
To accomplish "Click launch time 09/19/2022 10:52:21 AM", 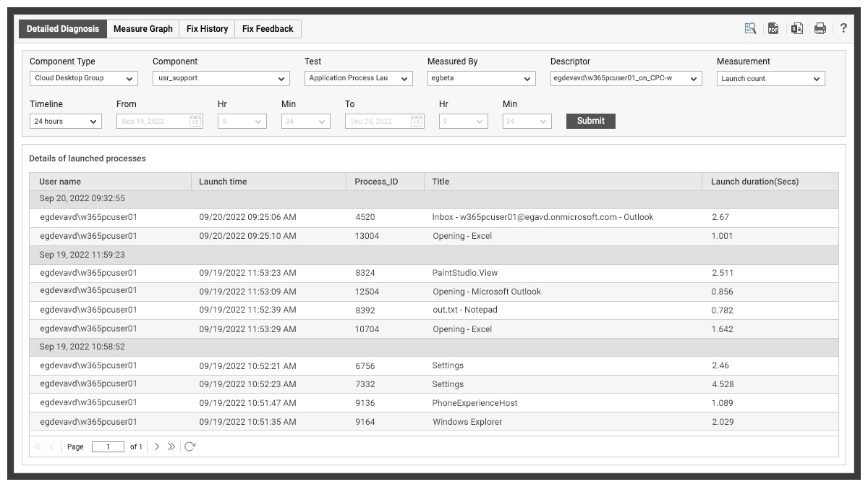I will pyautogui.click(x=247, y=365).
